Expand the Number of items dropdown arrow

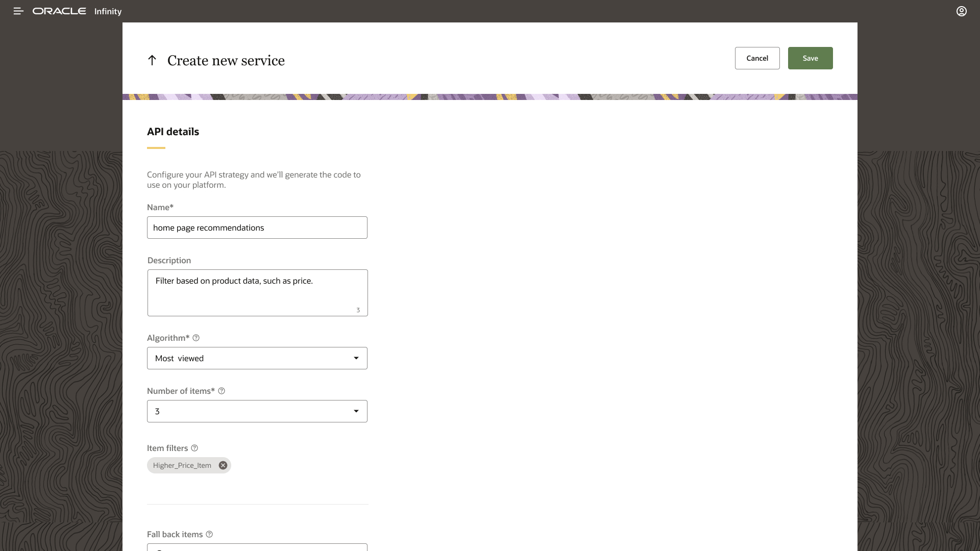(x=356, y=411)
